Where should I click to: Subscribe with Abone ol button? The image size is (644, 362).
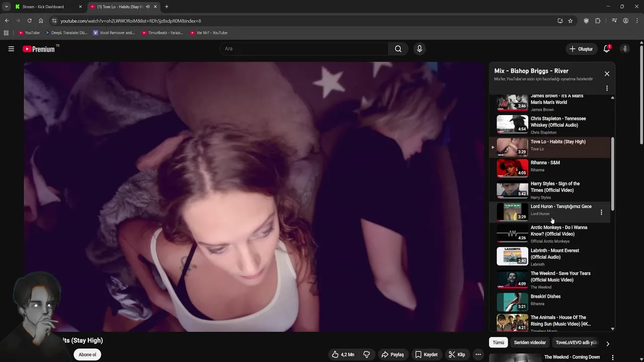point(87,354)
